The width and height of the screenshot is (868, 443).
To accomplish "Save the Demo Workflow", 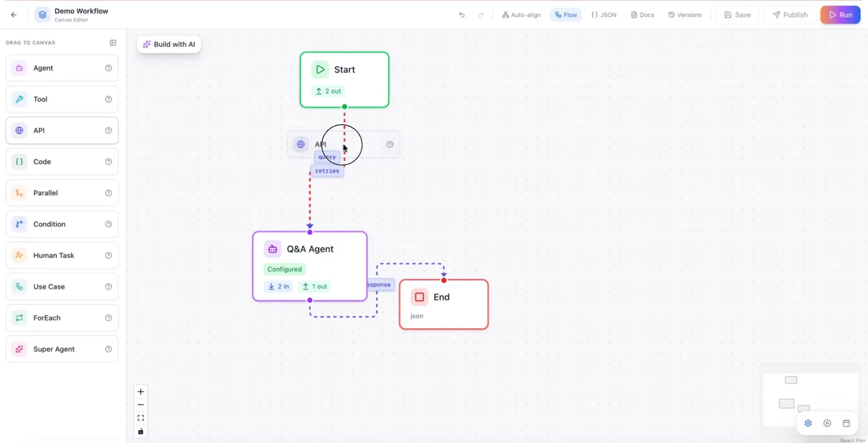I will click(737, 15).
